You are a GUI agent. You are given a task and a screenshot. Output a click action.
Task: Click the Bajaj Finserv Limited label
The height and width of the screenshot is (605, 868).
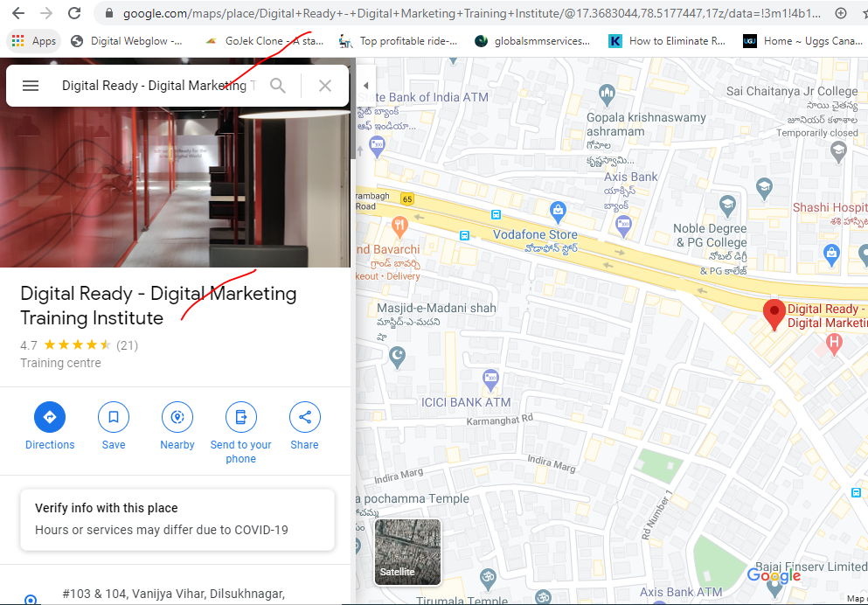[811, 567]
